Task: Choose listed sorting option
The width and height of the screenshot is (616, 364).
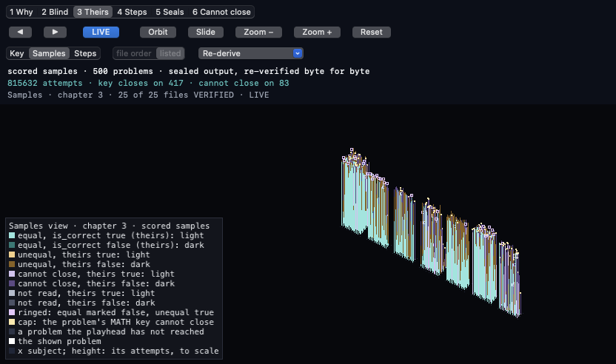Action: 170,53
